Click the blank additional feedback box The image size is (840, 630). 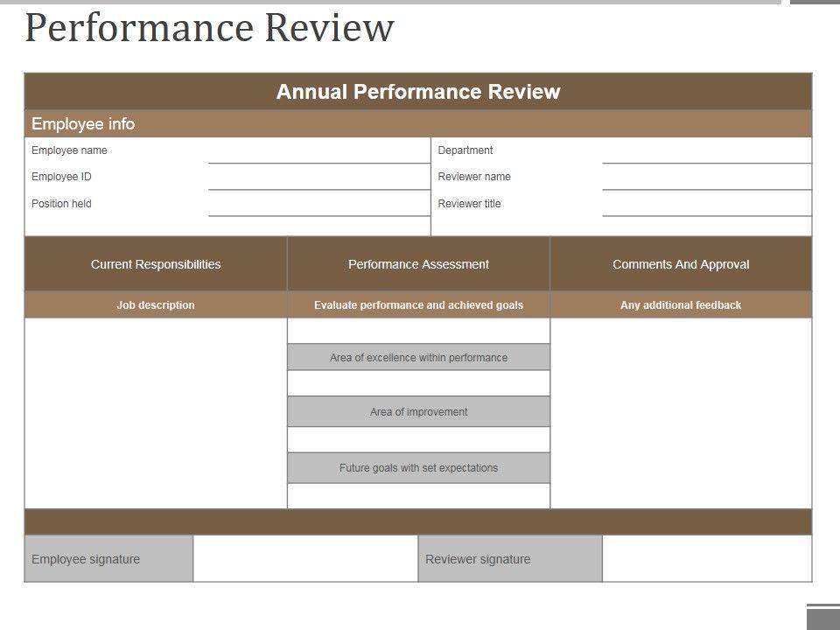point(681,413)
